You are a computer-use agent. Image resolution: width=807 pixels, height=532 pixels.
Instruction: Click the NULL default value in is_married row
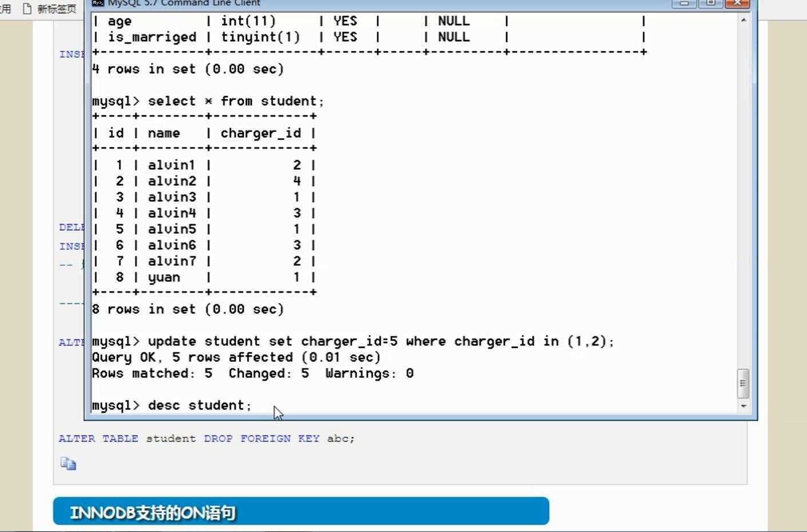[454, 37]
